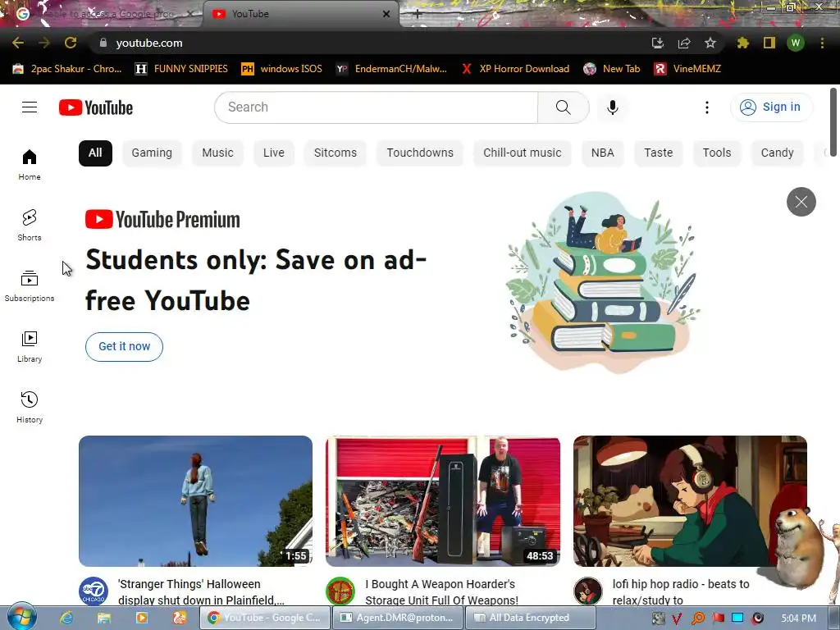
Task: Open the Windows Start menu
Action: [21, 617]
